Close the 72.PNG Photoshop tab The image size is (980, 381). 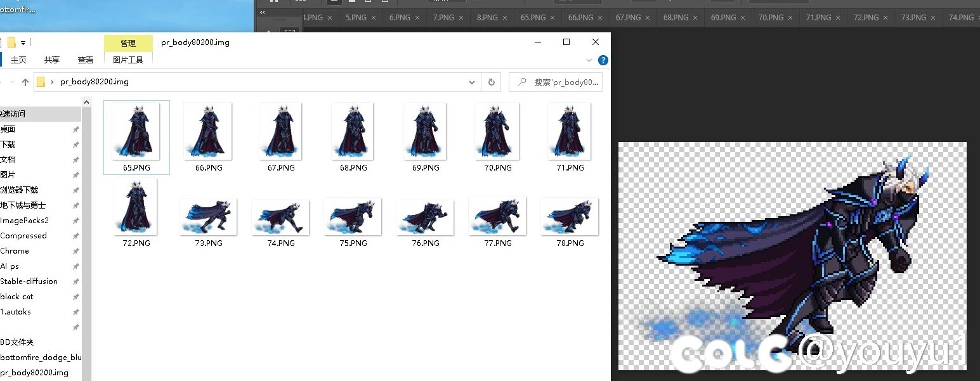point(886,18)
